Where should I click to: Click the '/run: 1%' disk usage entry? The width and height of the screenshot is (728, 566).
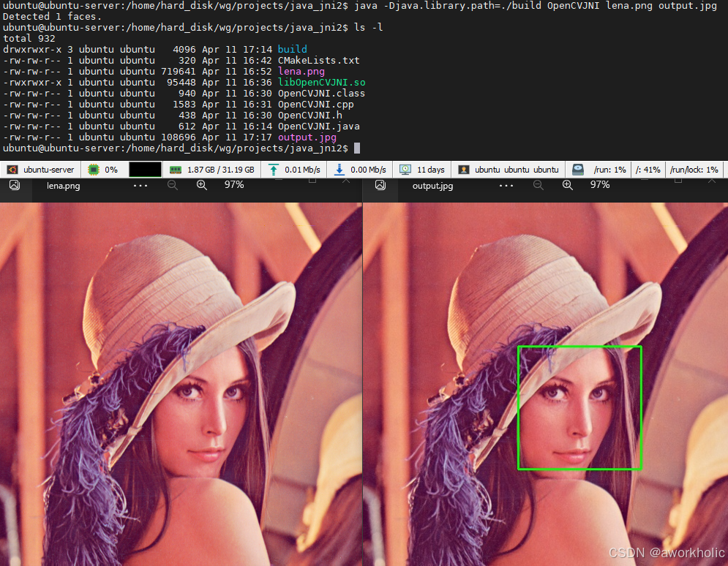click(x=609, y=170)
